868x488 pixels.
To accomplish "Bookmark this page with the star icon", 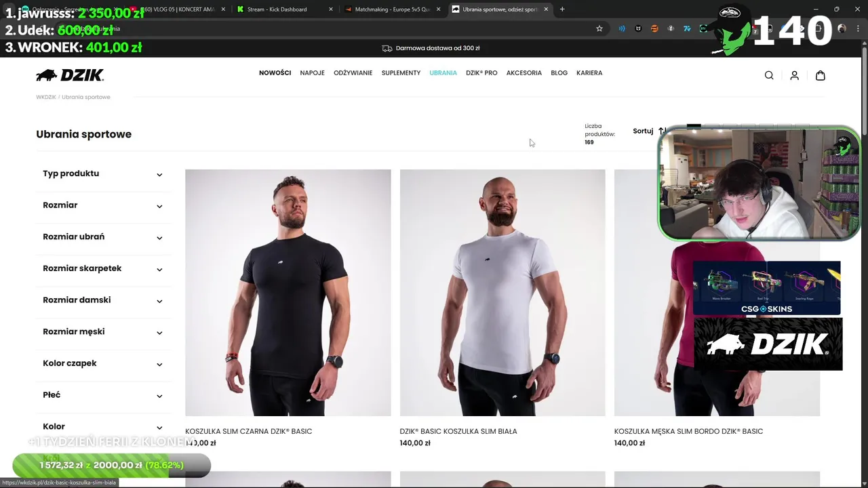I will [x=599, y=28].
